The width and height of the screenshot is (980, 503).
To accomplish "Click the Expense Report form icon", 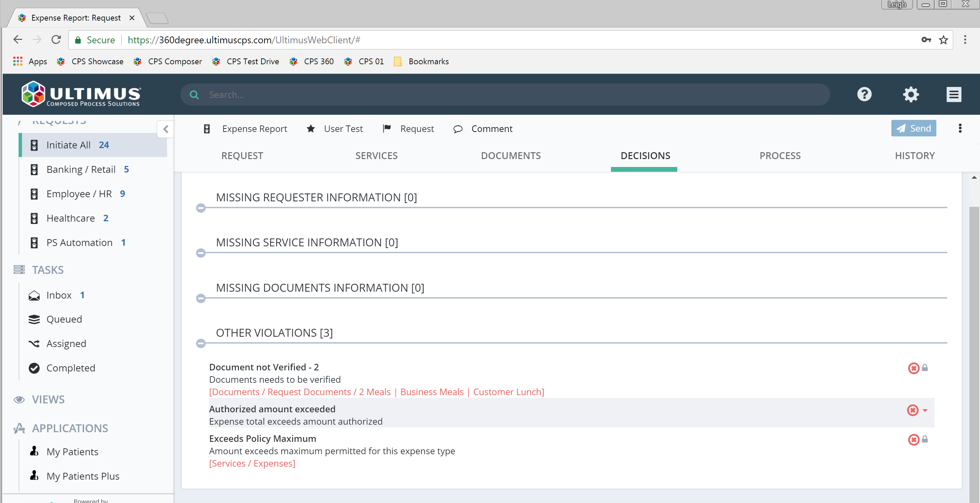I will click(207, 128).
